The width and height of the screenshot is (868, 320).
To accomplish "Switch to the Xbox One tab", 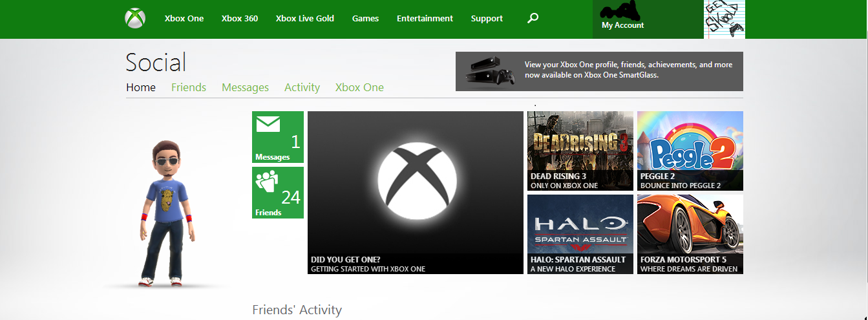I will click(x=359, y=87).
